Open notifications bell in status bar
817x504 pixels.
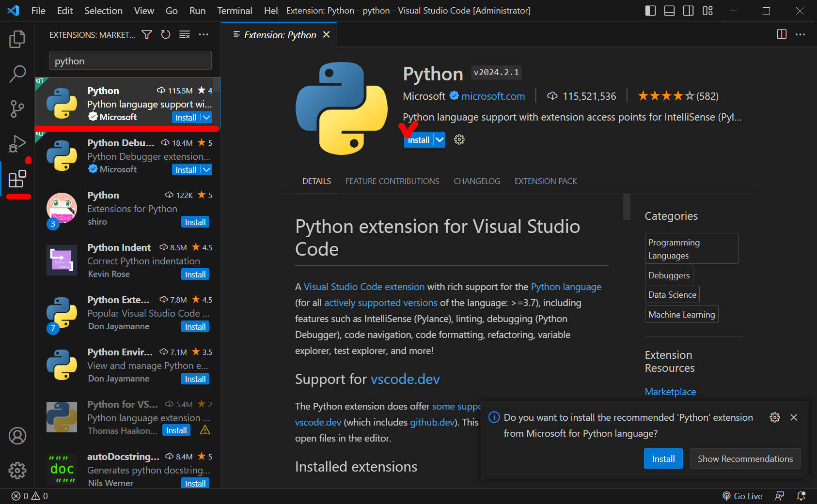[x=801, y=496]
